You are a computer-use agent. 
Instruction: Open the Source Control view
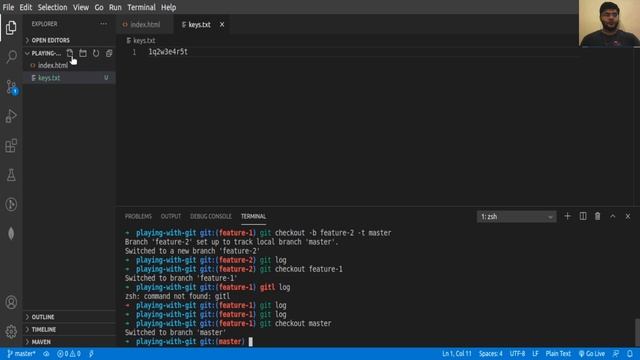coord(11,87)
